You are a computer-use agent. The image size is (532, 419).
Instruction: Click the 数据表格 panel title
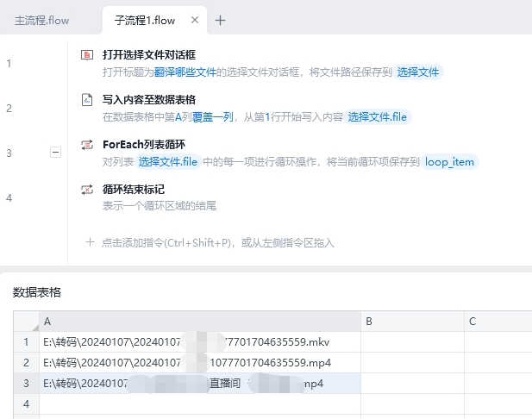click(37, 292)
